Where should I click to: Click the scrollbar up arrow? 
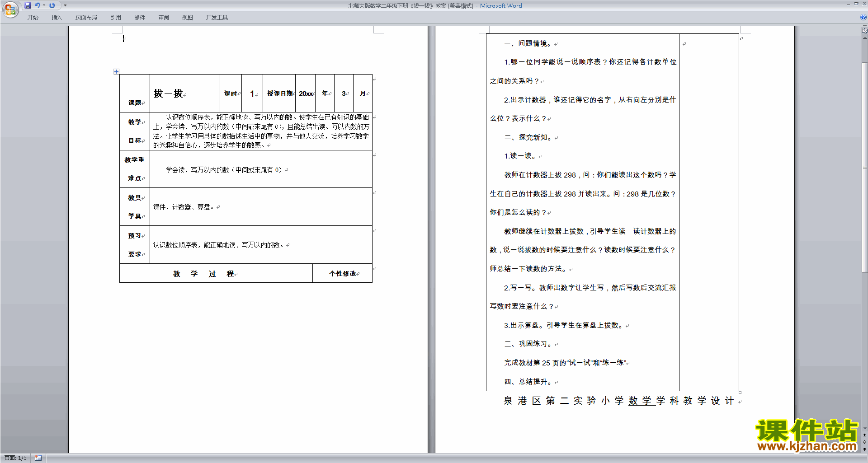pos(864,38)
